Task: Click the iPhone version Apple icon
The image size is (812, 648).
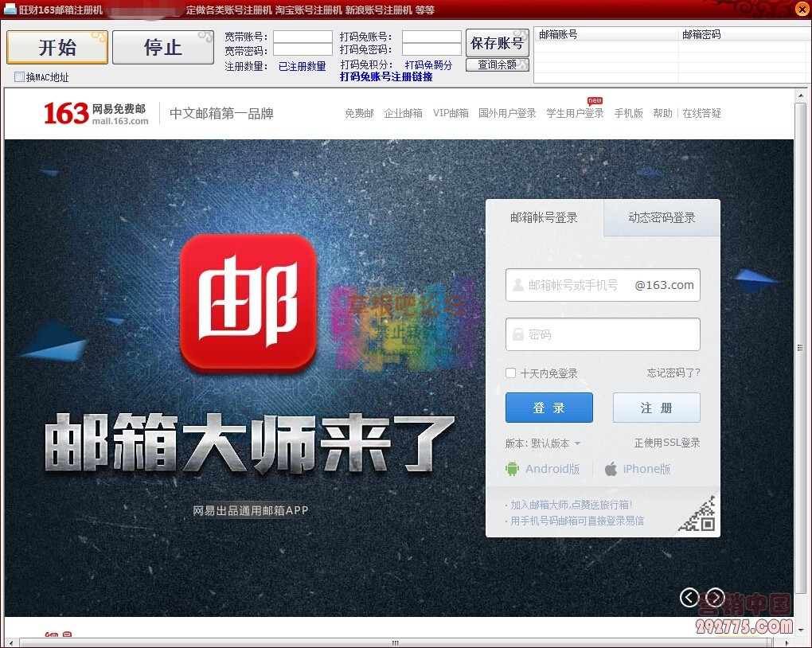Action: coord(611,469)
